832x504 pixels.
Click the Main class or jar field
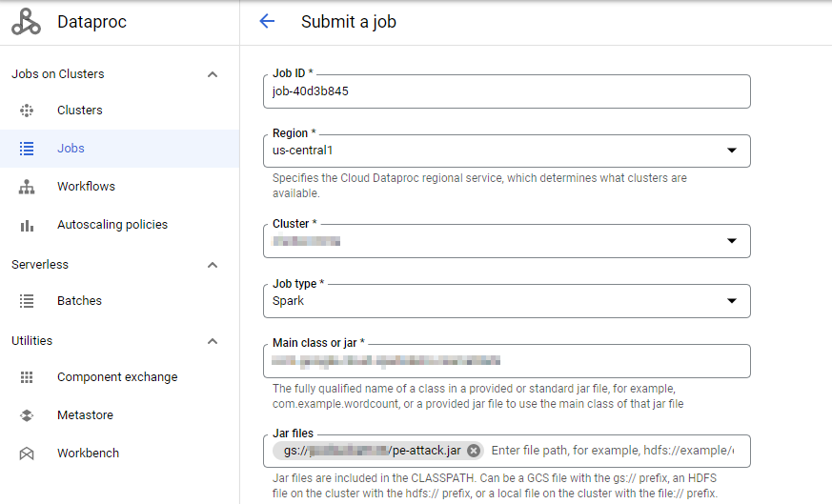[505, 361]
